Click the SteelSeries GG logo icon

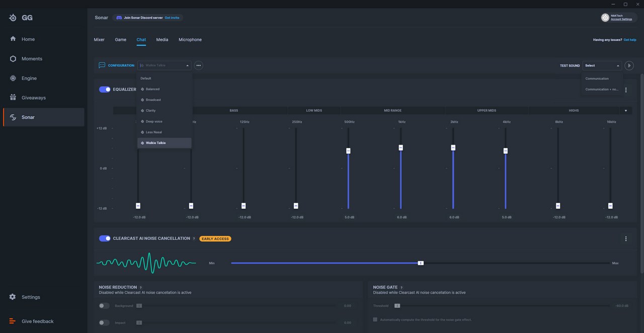[13, 18]
